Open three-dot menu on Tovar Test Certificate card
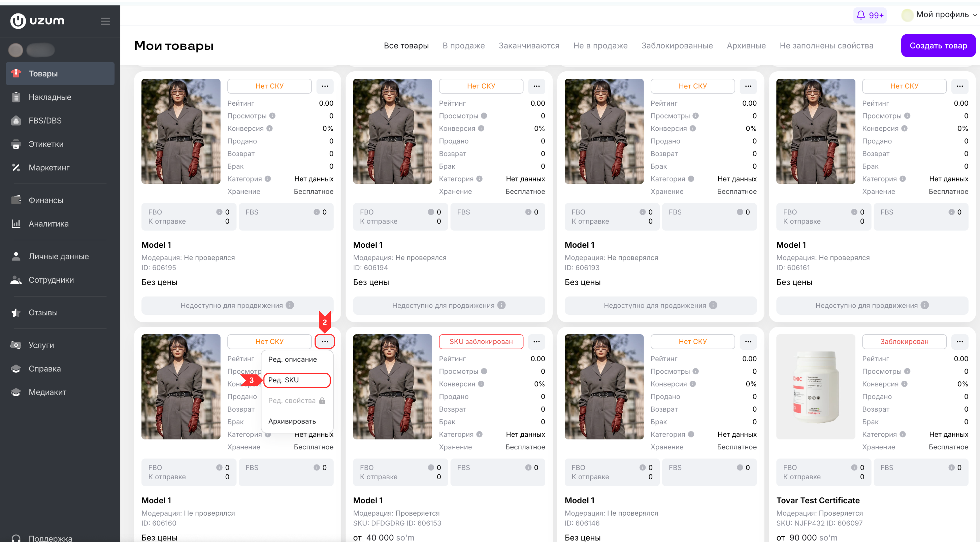This screenshot has height=542, width=980. coord(960,341)
